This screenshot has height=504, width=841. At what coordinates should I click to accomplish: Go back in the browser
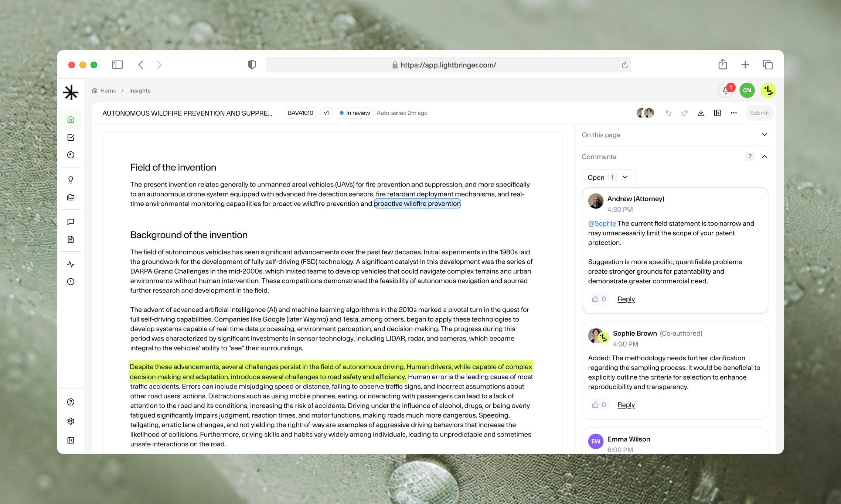(x=141, y=65)
